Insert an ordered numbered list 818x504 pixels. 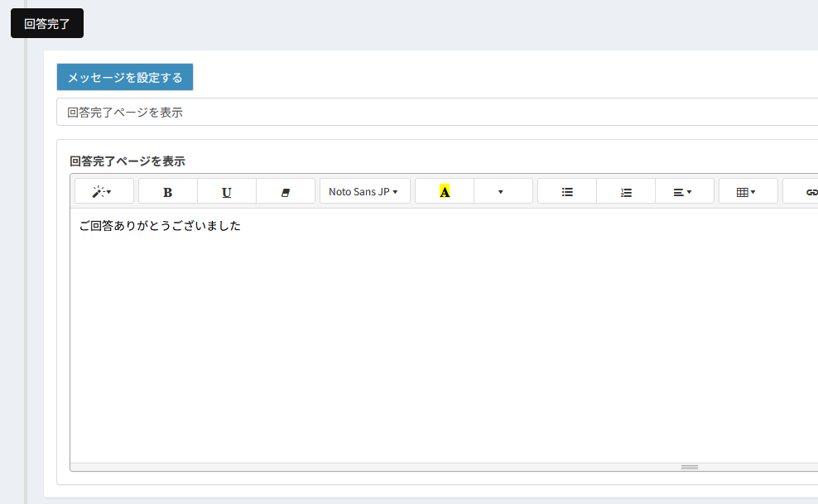point(626,192)
